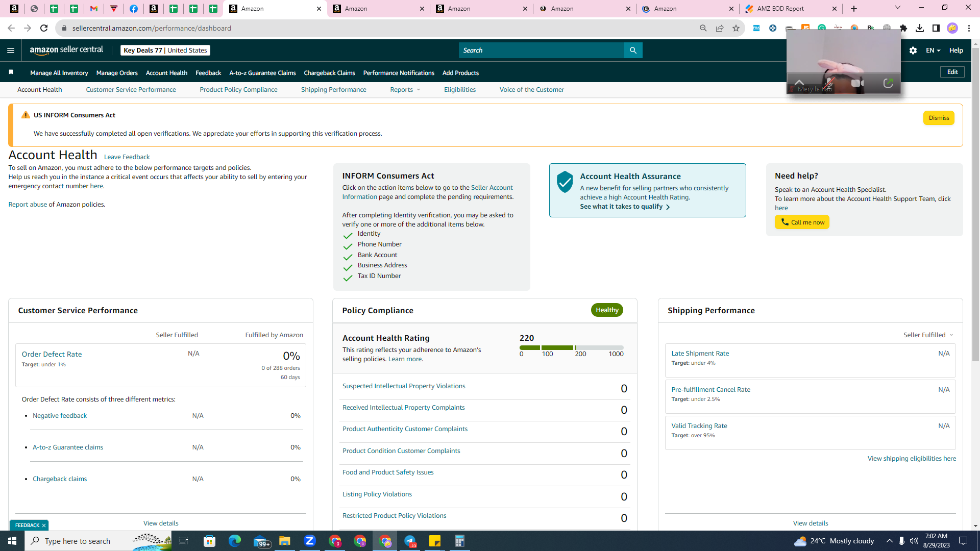Open Suspected Intellectual Property Violations link
The width and height of the screenshot is (980, 551).
404,386
